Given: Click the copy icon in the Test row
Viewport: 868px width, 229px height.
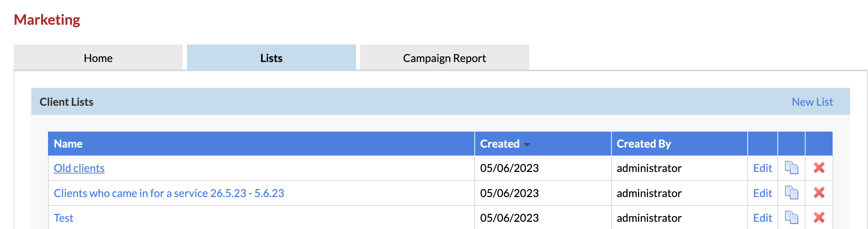Looking at the screenshot, I should [791, 218].
